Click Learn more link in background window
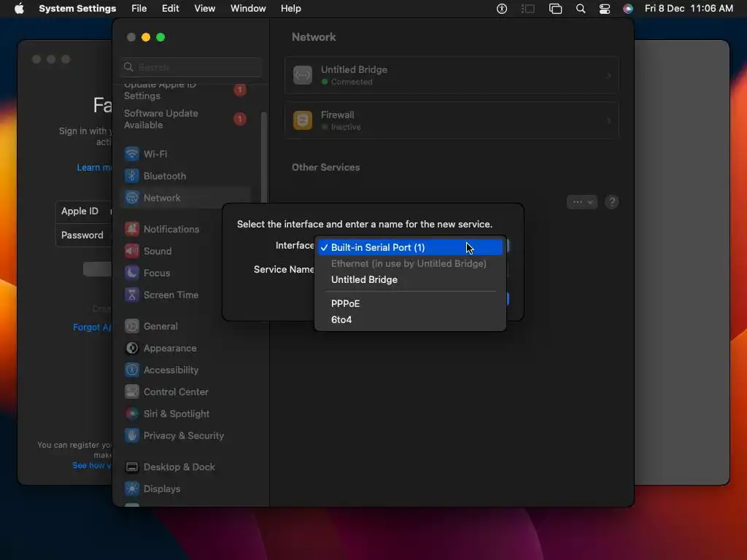 (x=94, y=168)
